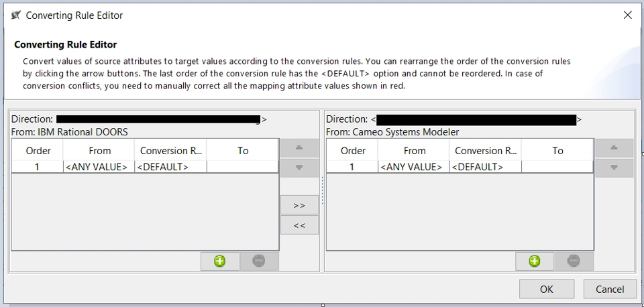Move Cameo rule down with arrow

[614, 168]
